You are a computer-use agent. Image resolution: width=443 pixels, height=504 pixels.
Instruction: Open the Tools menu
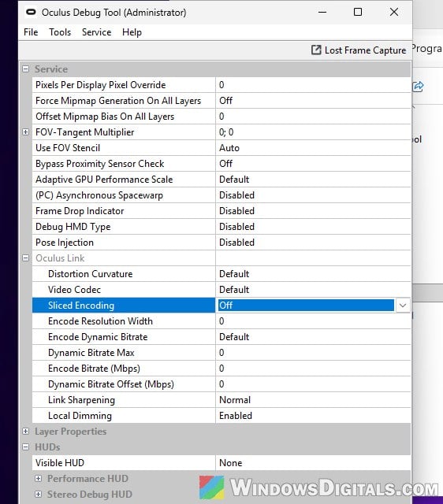point(60,32)
